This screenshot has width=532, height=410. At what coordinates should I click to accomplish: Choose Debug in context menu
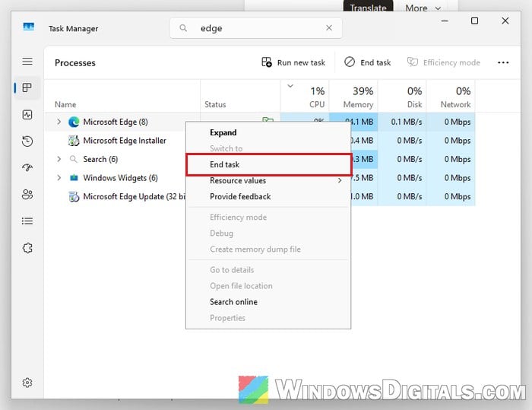pyautogui.click(x=268, y=233)
